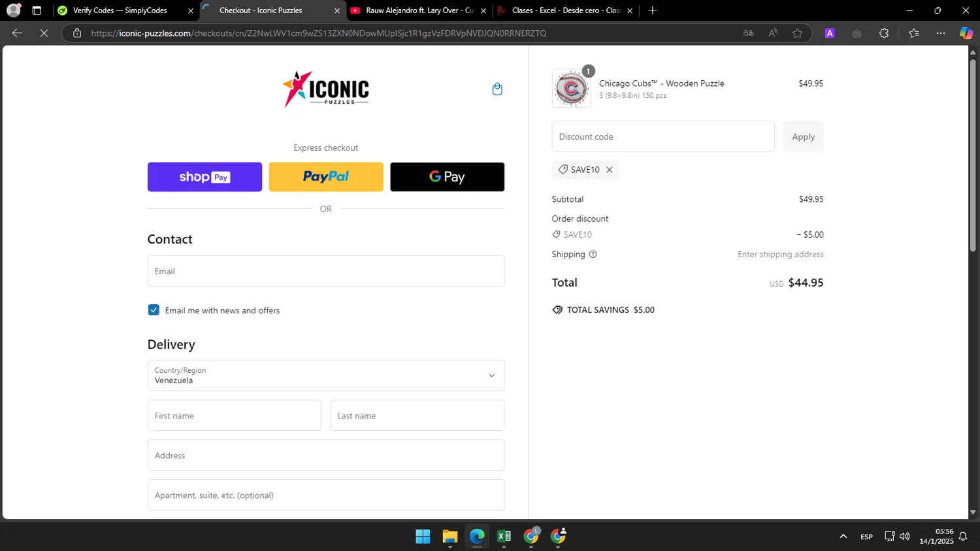Click the Total $44.95 amount
This screenshot has width=980, height=551.
coord(806,283)
